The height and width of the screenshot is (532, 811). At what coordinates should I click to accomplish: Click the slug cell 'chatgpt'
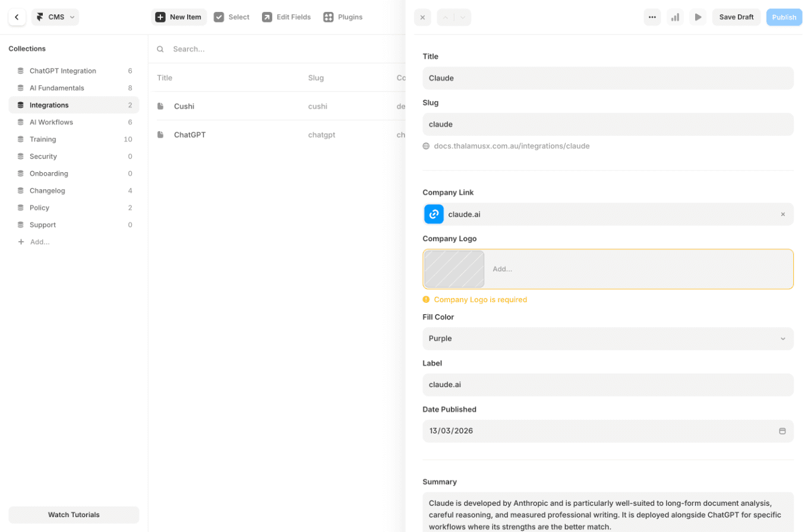pyautogui.click(x=321, y=135)
